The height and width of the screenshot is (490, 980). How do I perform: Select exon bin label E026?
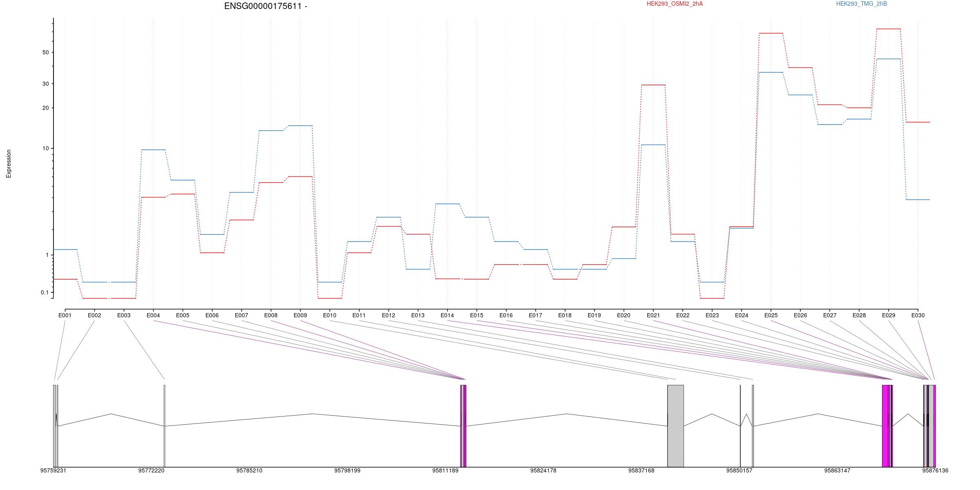click(800, 315)
